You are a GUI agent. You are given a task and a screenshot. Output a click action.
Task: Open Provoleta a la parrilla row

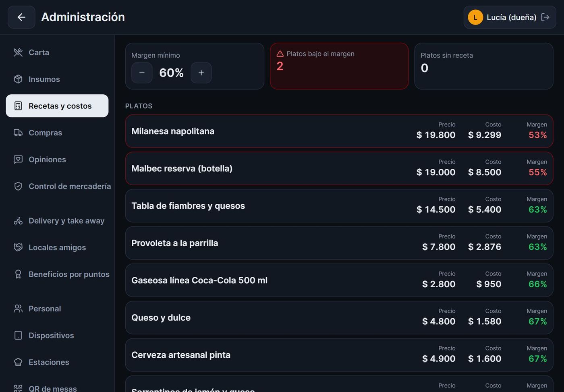tap(339, 243)
